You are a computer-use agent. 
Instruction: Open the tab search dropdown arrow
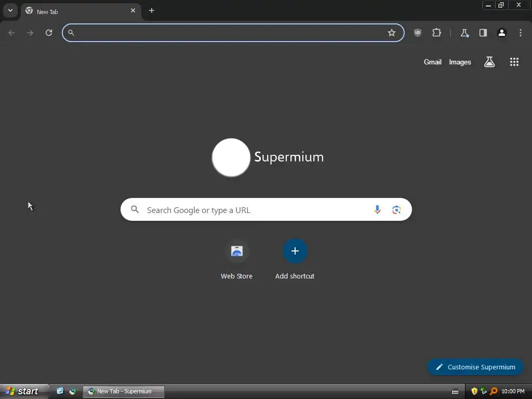[x=10, y=10]
